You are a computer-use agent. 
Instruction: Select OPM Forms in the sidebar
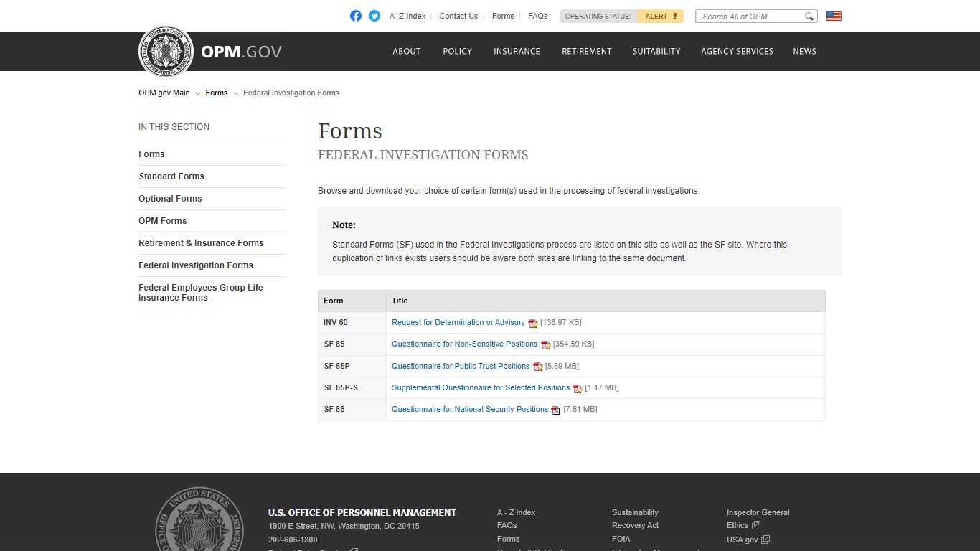pyautogui.click(x=162, y=221)
